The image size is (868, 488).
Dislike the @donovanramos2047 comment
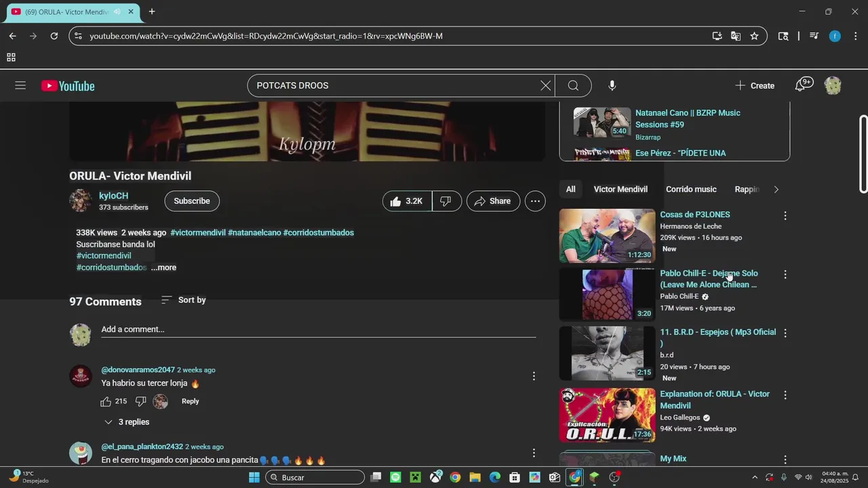[x=140, y=401]
